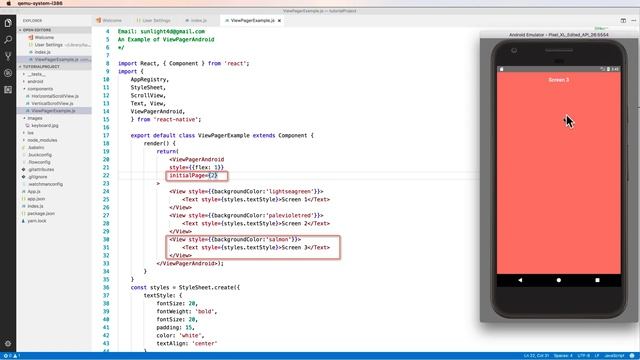
Task: Open HorizontalScrollView.js file
Action: 55,96
